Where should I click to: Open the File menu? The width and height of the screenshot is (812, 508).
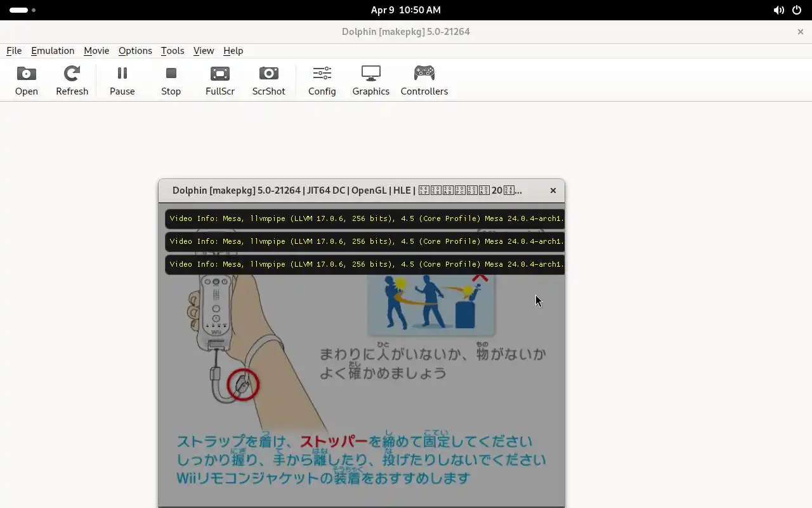click(14, 51)
